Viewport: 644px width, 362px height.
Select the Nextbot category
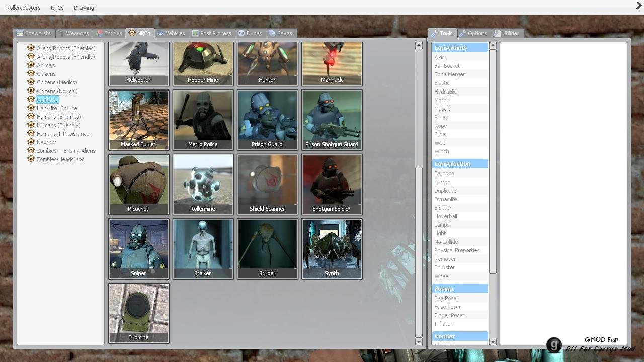(42, 142)
